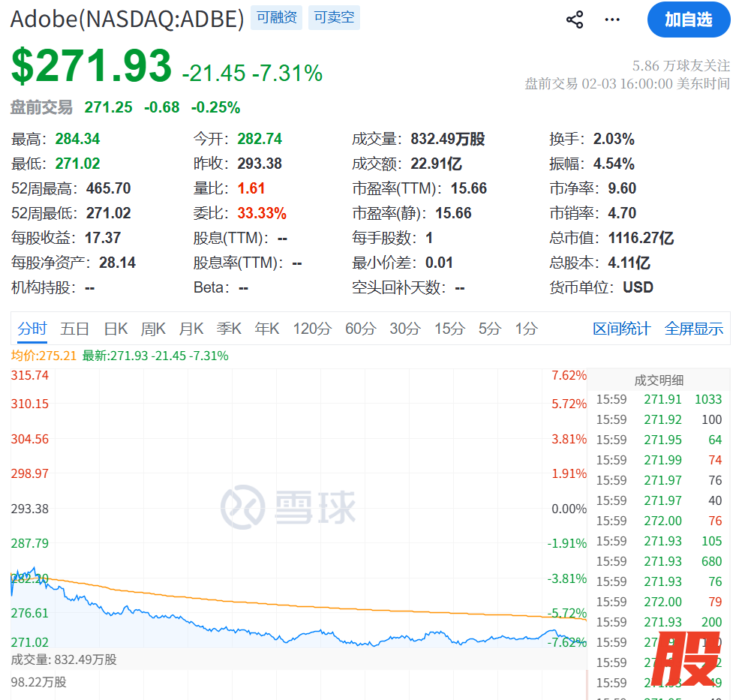Select the 年K chart tab
Screen dimensions: 736x700
coord(267,329)
